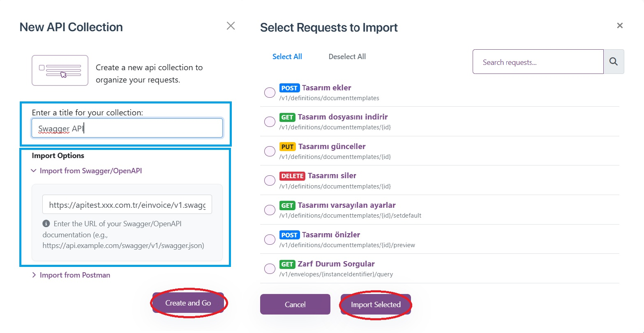Close the Select Requests to Import dialog
644x333 pixels.
[620, 25]
